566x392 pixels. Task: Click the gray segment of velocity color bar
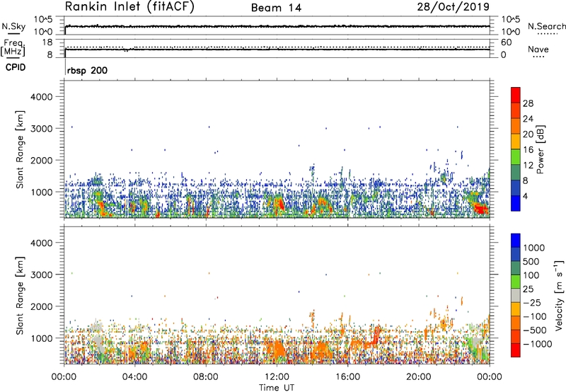pos(516,295)
